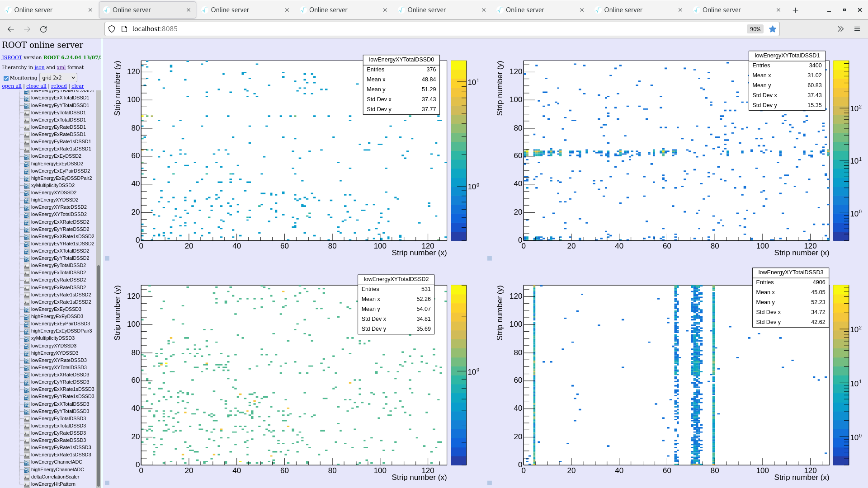868x488 pixels.
Task: Open the grid 2x2 layout dropdown
Action: pos(58,78)
